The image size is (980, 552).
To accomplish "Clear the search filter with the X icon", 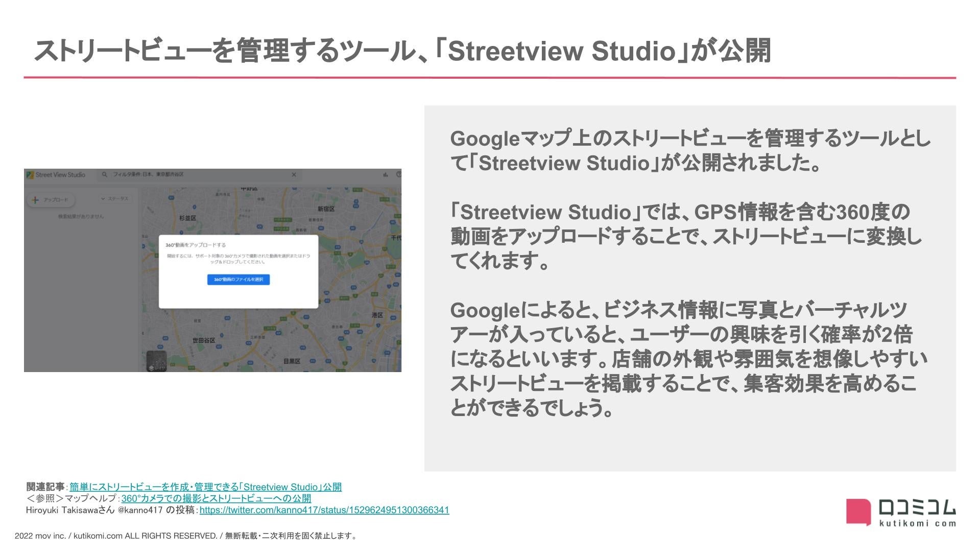I will pyautogui.click(x=294, y=175).
